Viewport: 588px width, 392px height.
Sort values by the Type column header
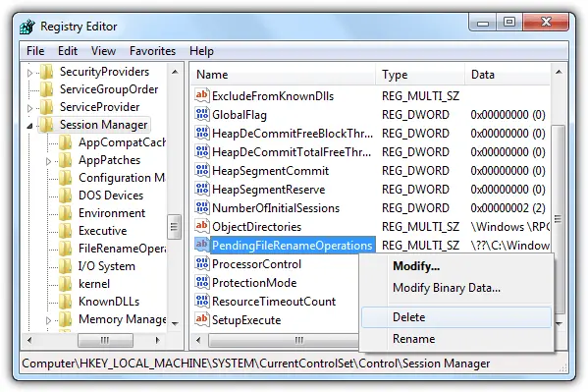pyautogui.click(x=420, y=75)
